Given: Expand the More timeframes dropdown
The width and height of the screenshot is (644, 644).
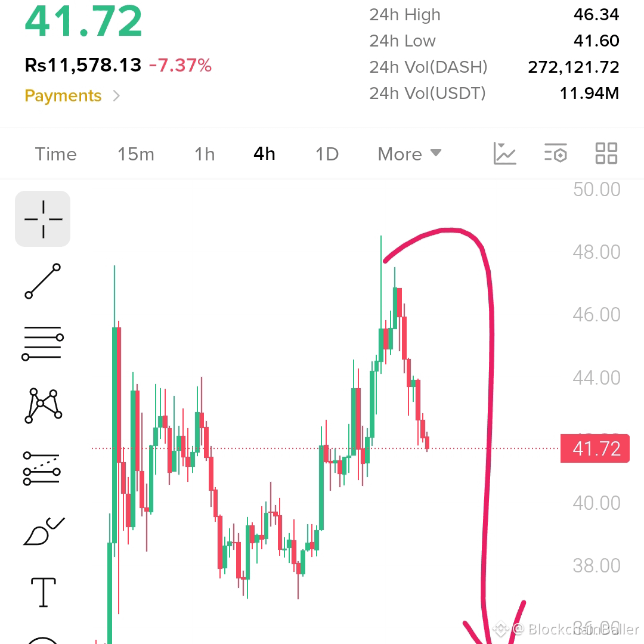Looking at the screenshot, I should (x=410, y=154).
